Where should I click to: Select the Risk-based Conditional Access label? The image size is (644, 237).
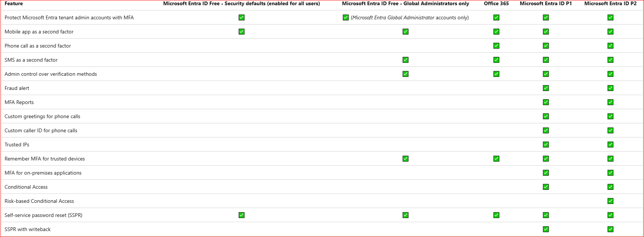point(39,201)
